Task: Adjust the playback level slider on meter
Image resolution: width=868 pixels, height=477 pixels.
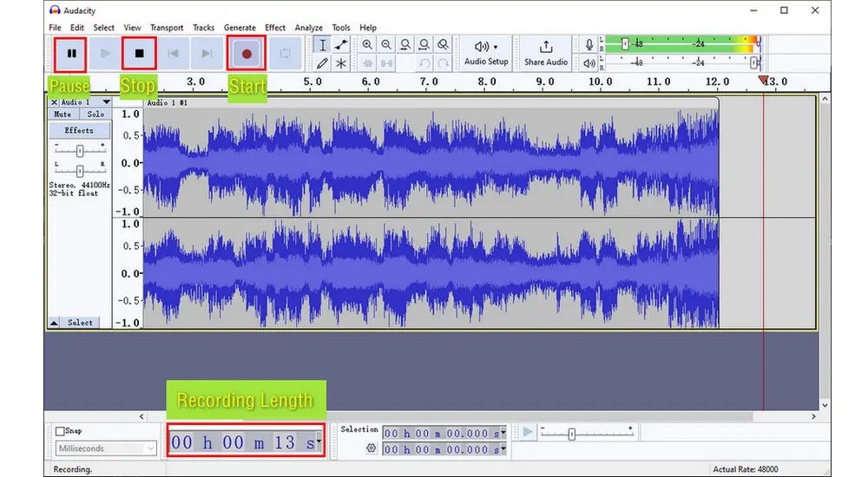Action: pyautogui.click(x=754, y=63)
